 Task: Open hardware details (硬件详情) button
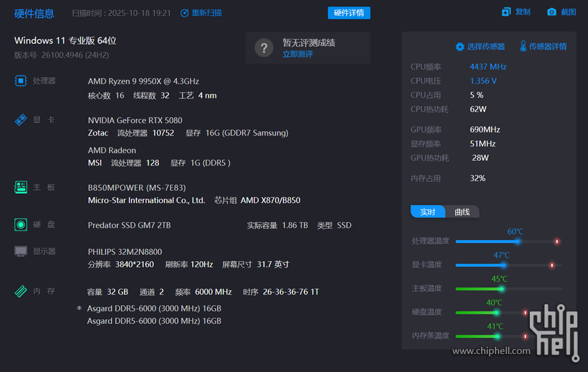(x=349, y=13)
